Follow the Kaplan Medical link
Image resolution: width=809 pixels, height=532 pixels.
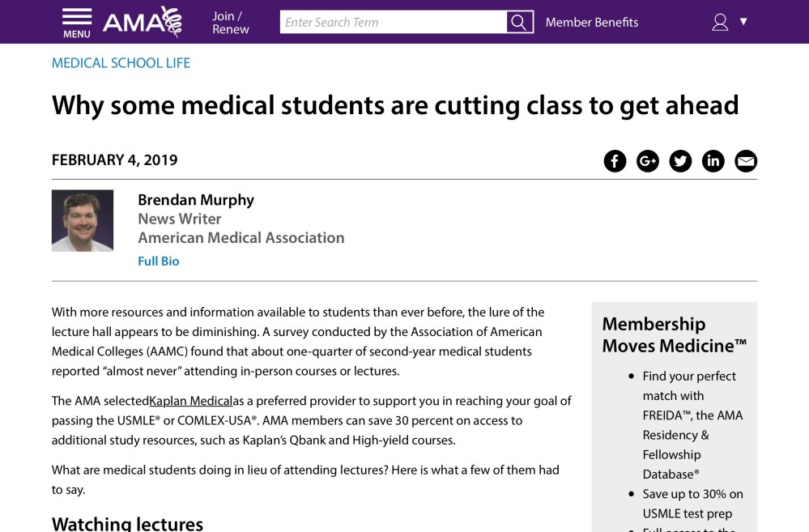click(x=190, y=401)
